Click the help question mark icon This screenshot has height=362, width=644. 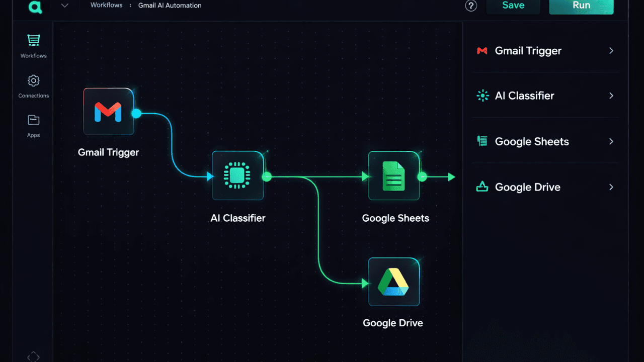pos(471,6)
